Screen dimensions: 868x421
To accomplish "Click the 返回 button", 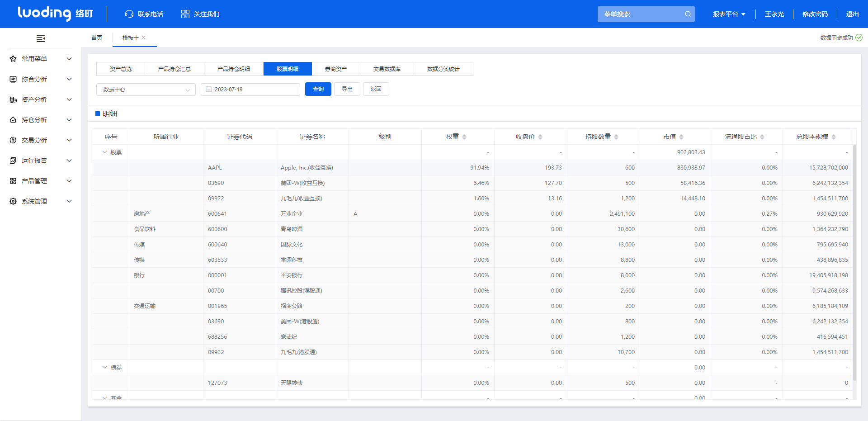I will pos(376,89).
